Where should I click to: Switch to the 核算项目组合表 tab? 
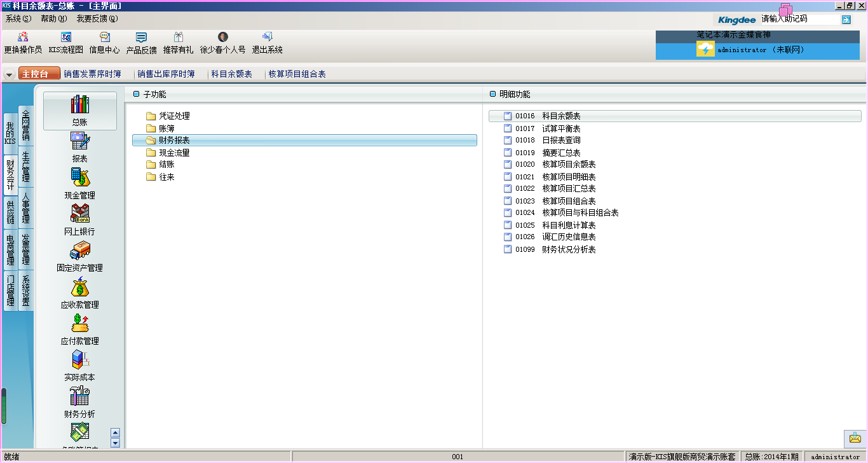tap(297, 74)
